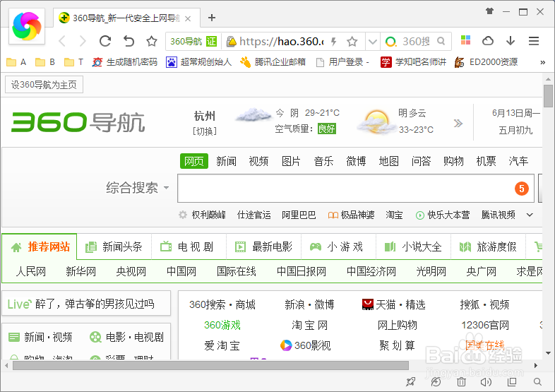Select the 地图 search tab
Viewport: 555px width, 392px height.
[388, 161]
